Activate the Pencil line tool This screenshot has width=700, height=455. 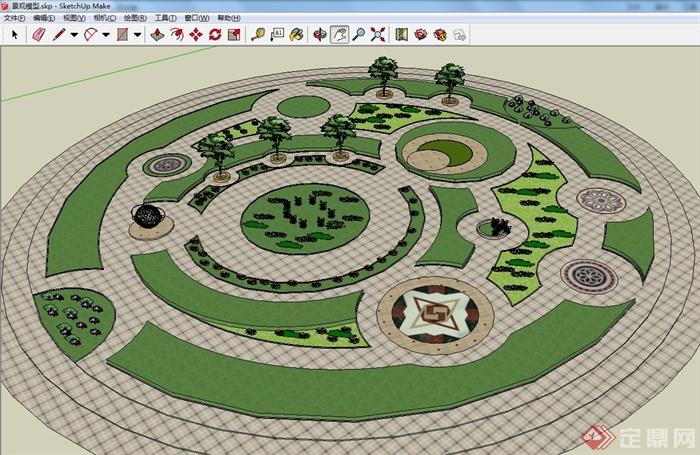tap(60, 34)
